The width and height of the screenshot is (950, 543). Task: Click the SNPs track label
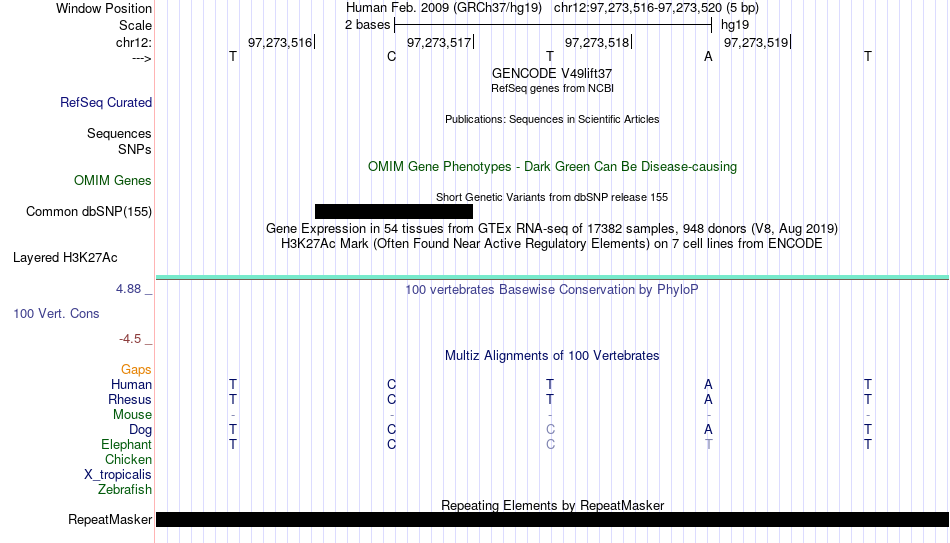(x=135, y=149)
